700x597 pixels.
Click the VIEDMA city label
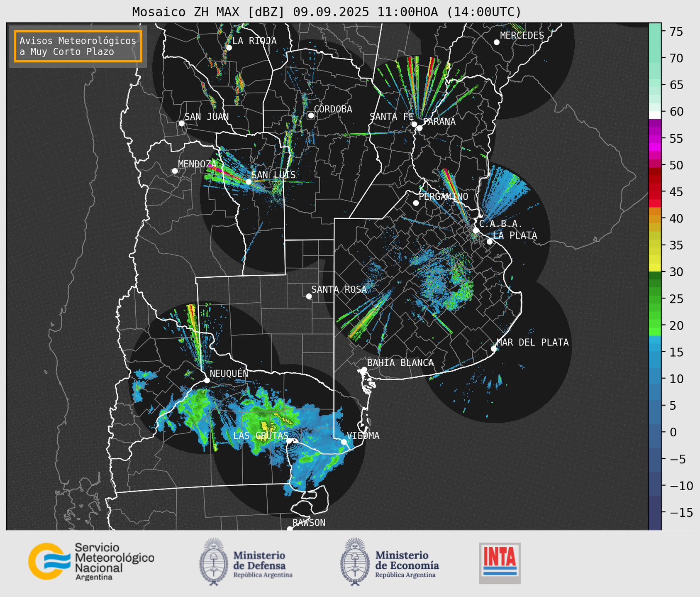363,436
